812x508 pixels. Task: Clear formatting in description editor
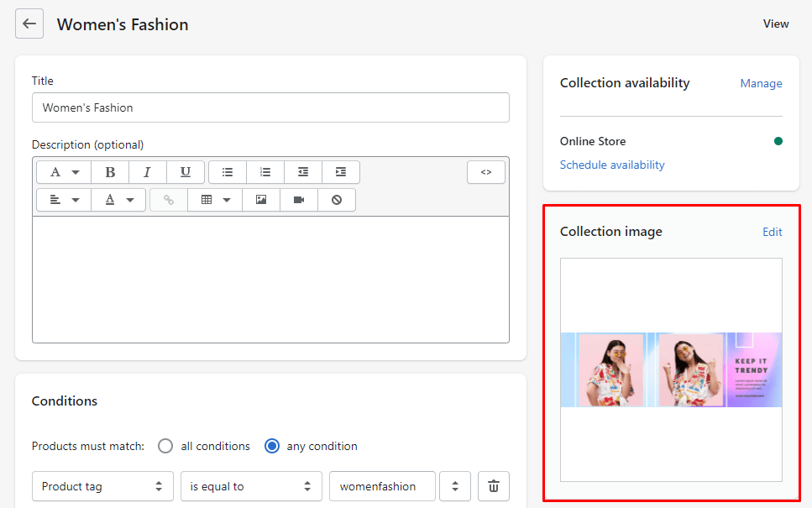pyautogui.click(x=337, y=200)
